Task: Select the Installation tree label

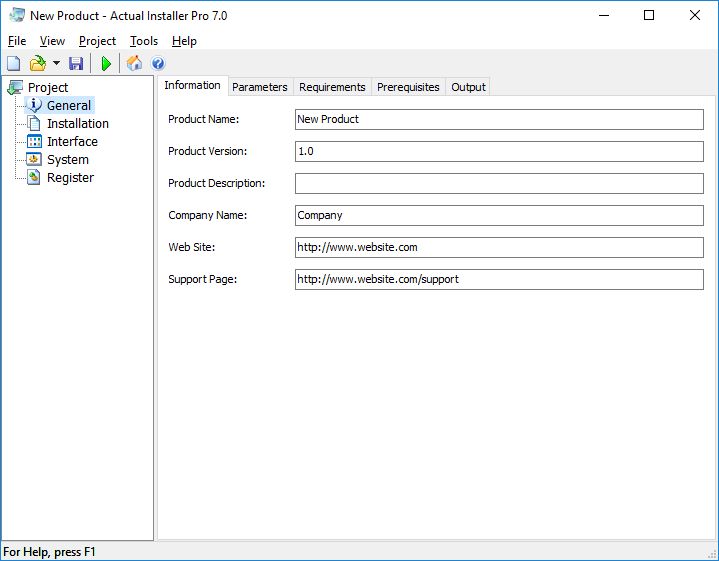Action: click(78, 123)
